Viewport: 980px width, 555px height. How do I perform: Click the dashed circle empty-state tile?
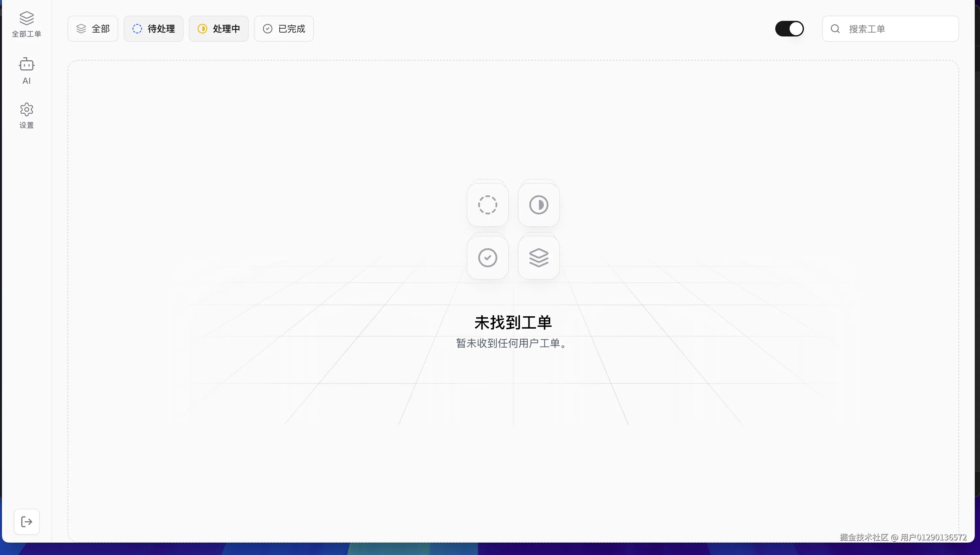coord(487,205)
